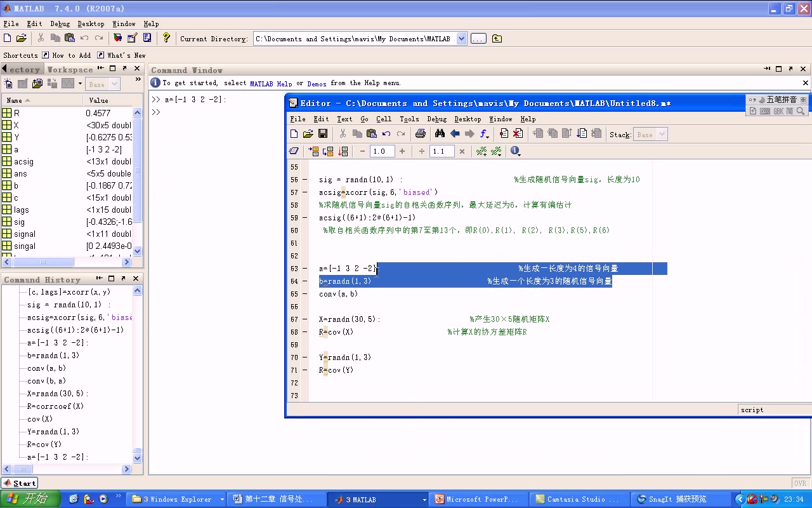
Task: Open MATLAB Help link in Command Window
Action: [x=271, y=83]
